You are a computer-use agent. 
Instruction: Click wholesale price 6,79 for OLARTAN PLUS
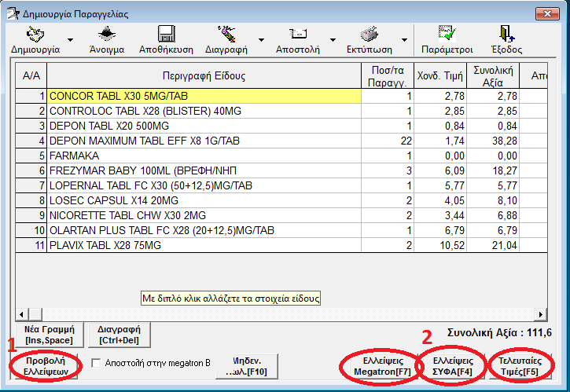[x=440, y=230]
